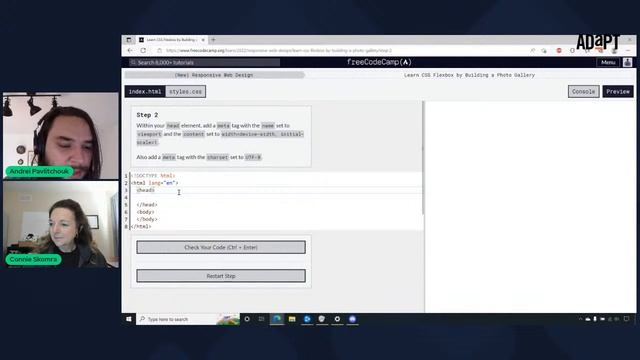This screenshot has height=360, width=640.
Task: Open Cortana circle icon on taskbar
Action: (x=247, y=319)
